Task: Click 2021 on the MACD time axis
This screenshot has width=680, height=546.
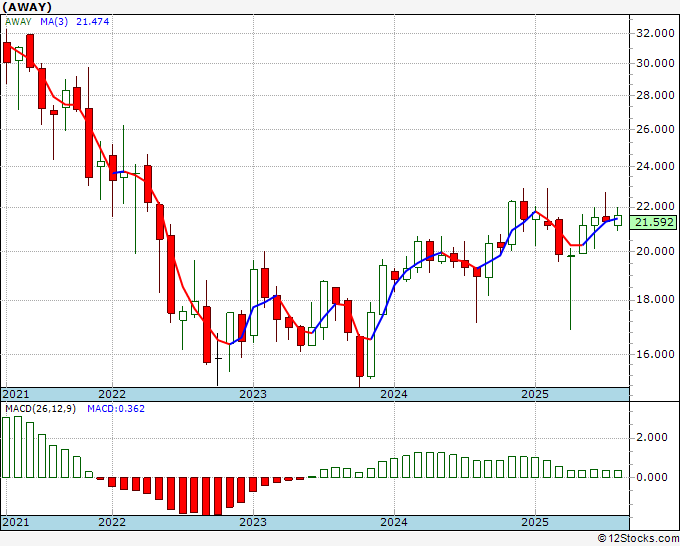Action: pyautogui.click(x=16, y=522)
